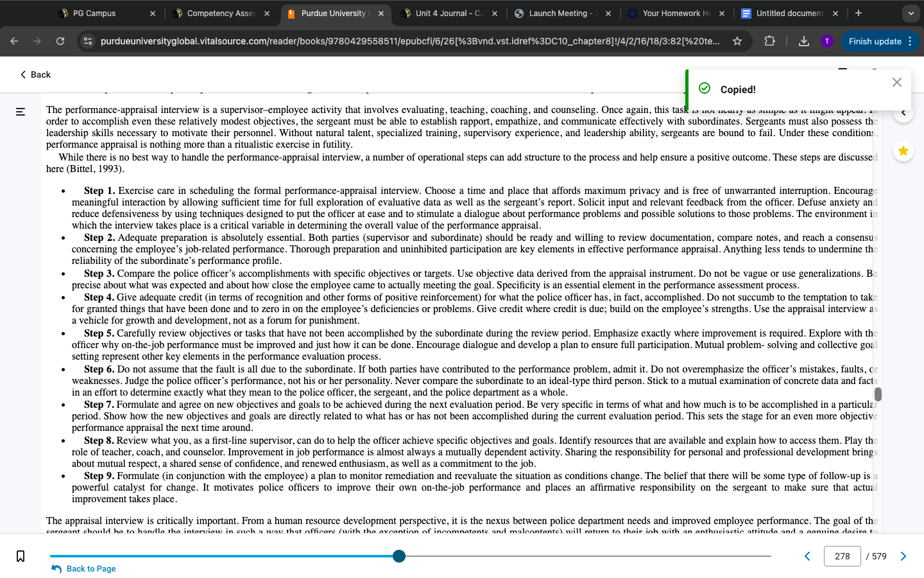Click the '(Bittel, 1993)' citation text
Viewport: 924px width, 578px height.
click(95, 169)
